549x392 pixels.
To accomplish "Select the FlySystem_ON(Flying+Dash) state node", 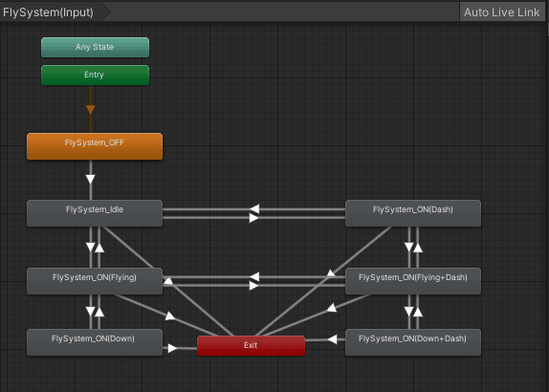I will (x=413, y=281).
